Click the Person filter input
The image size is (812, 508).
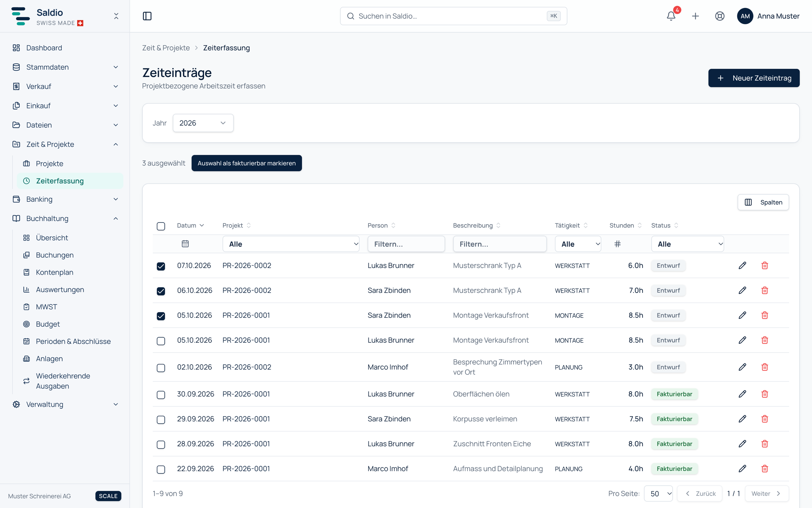[x=406, y=244]
